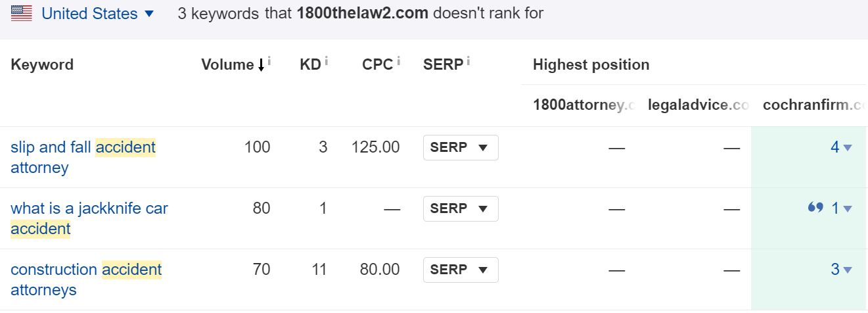Open the United States country dropdown
The width and height of the screenshot is (868, 313).
(97, 13)
